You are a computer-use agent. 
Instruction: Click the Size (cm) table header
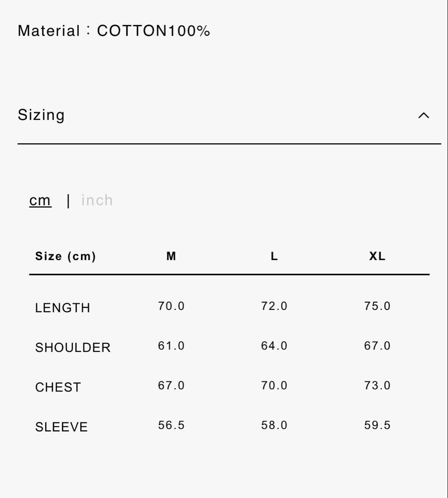click(x=65, y=256)
